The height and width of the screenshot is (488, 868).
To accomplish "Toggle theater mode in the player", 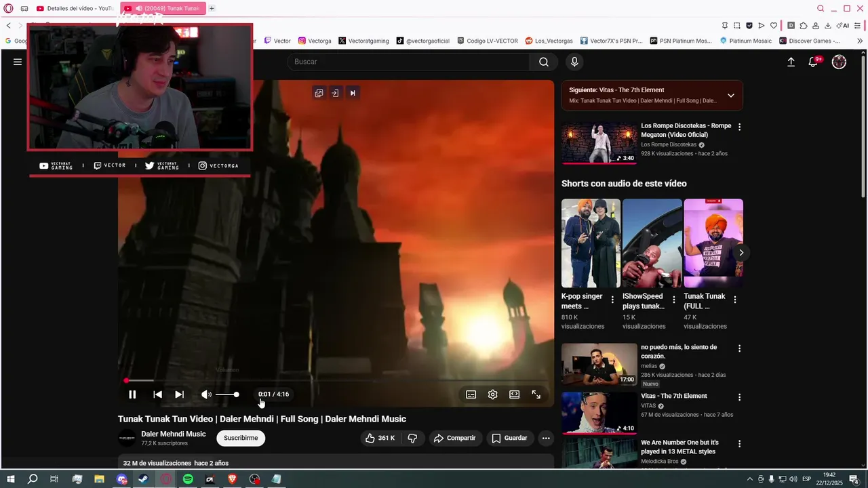I will coord(515,394).
